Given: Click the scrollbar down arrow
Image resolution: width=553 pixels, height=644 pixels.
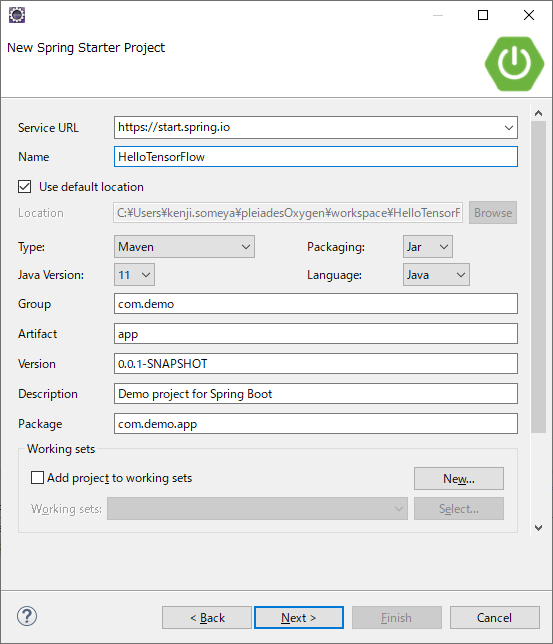Looking at the screenshot, I should tap(538, 528).
